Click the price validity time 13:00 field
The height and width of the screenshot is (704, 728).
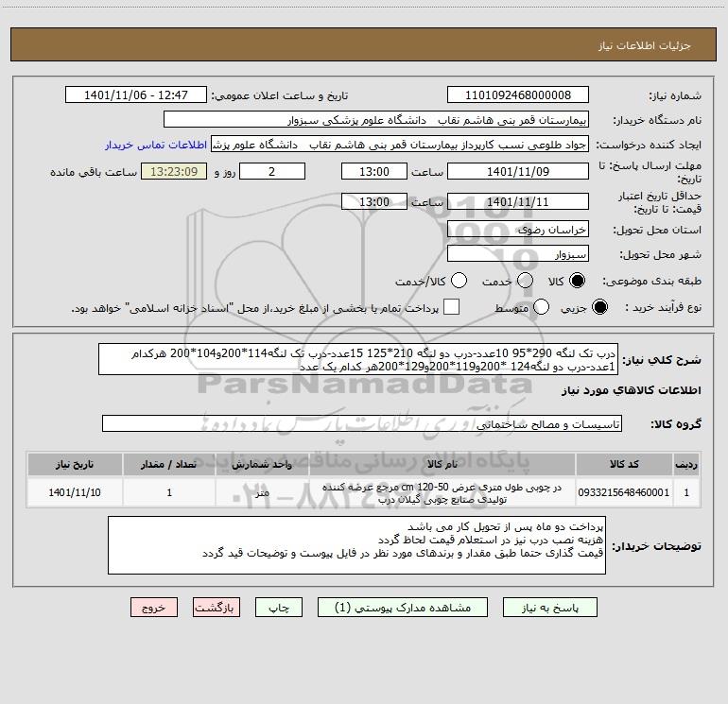pyautogui.click(x=374, y=201)
